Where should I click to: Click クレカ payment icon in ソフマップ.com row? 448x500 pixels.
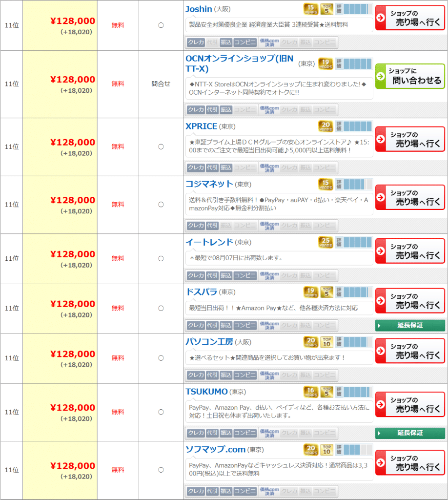196,491
